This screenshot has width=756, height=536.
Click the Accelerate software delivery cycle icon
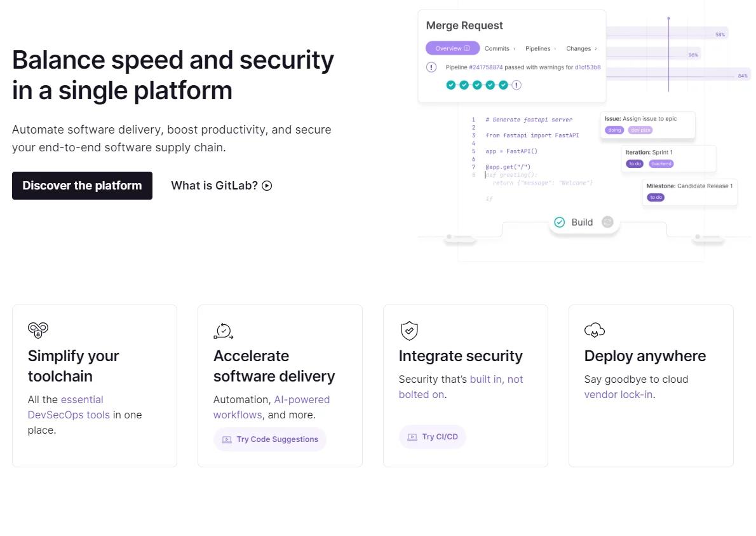tap(223, 331)
